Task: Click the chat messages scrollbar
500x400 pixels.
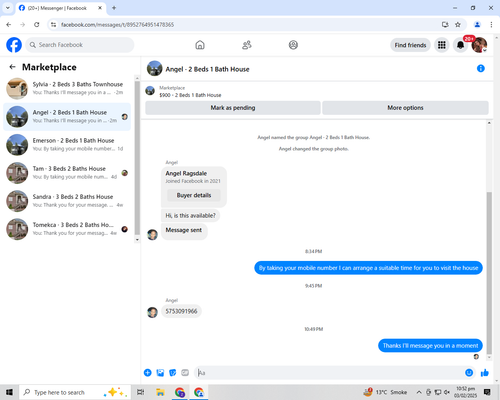Action: (489, 273)
